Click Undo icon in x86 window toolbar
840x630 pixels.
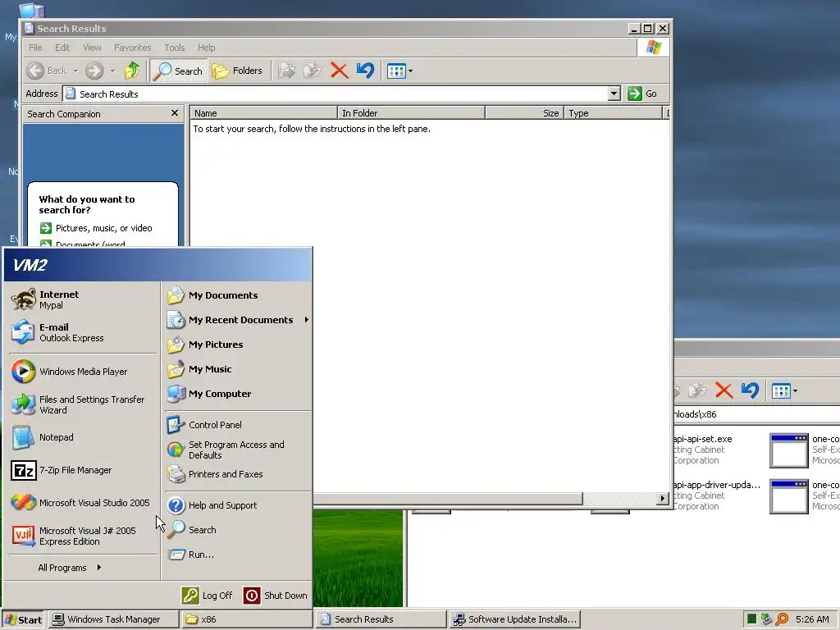[750, 390]
